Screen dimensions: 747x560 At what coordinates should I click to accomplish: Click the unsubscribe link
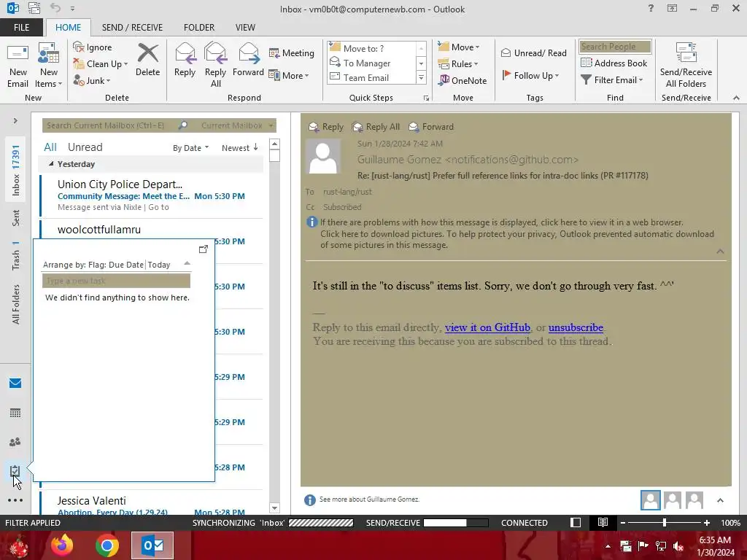point(576,327)
